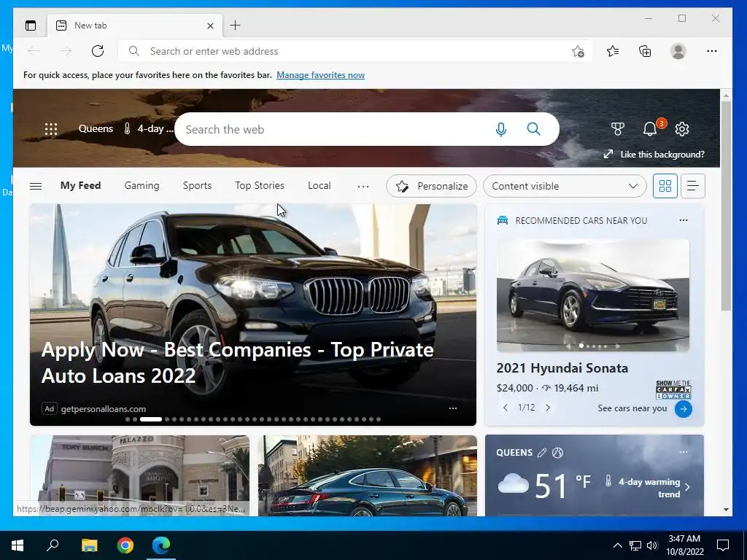The height and width of the screenshot is (560, 747).
Task: Go to next recommended car
Action: click(548, 408)
